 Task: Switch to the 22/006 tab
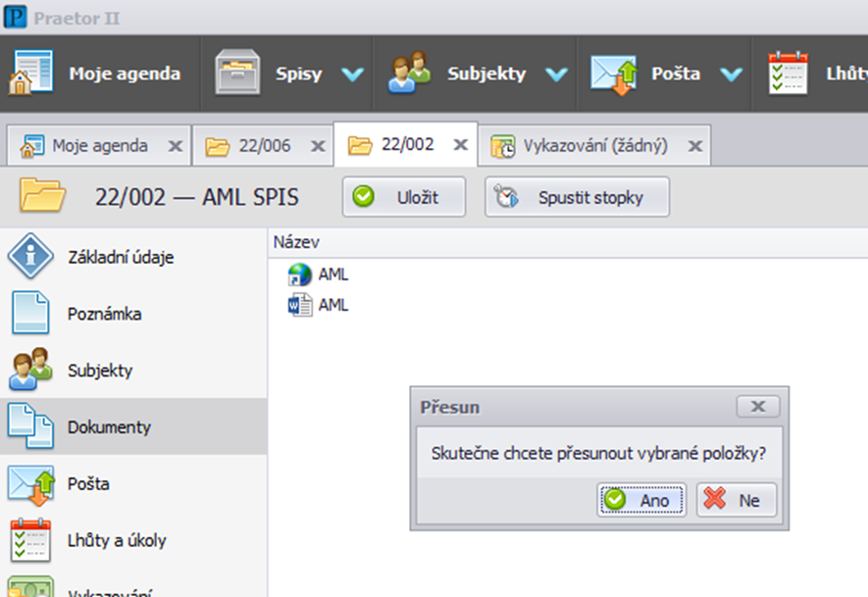tap(264, 146)
